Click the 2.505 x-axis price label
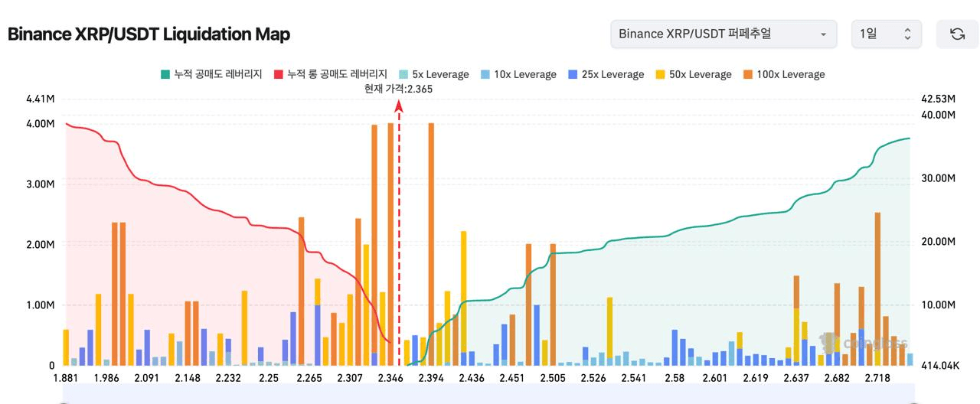Viewport: 980px width, 404px height. coord(553,378)
